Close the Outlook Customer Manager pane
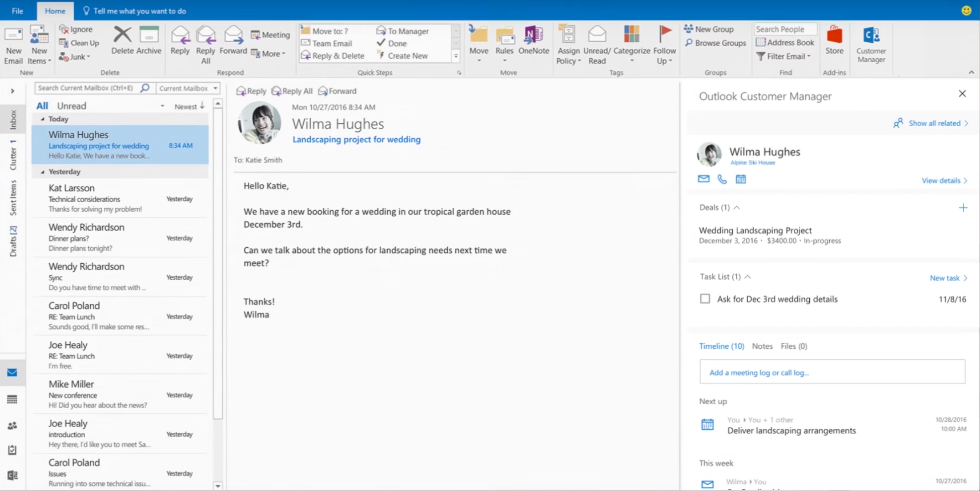Screen dimensions: 980x491 pos(962,94)
